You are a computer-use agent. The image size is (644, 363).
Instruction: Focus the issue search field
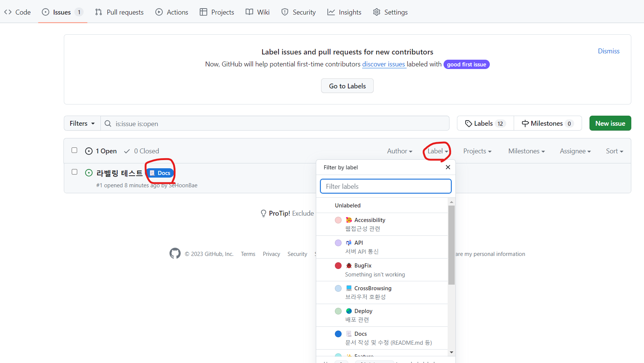275,123
